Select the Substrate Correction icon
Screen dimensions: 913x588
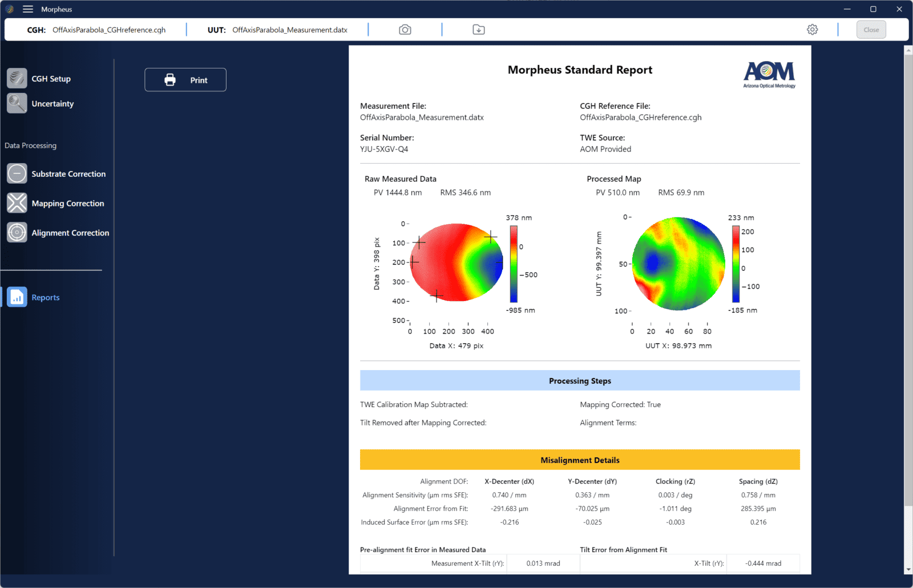tap(17, 173)
